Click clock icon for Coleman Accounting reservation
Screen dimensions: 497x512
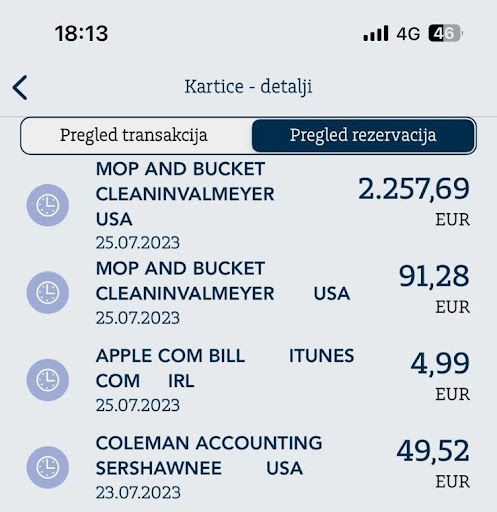click(48, 467)
